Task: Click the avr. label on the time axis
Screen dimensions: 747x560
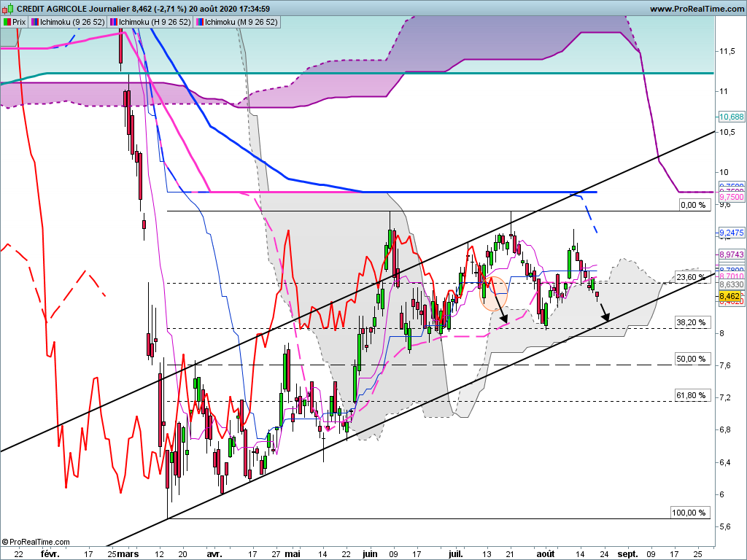Action: coord(214,554)
